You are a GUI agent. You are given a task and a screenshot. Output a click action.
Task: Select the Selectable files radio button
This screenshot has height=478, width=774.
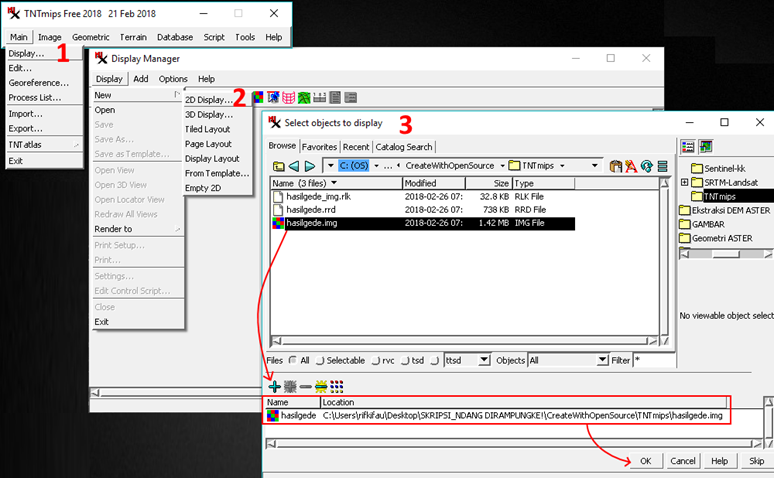click(x=320, y=360)
